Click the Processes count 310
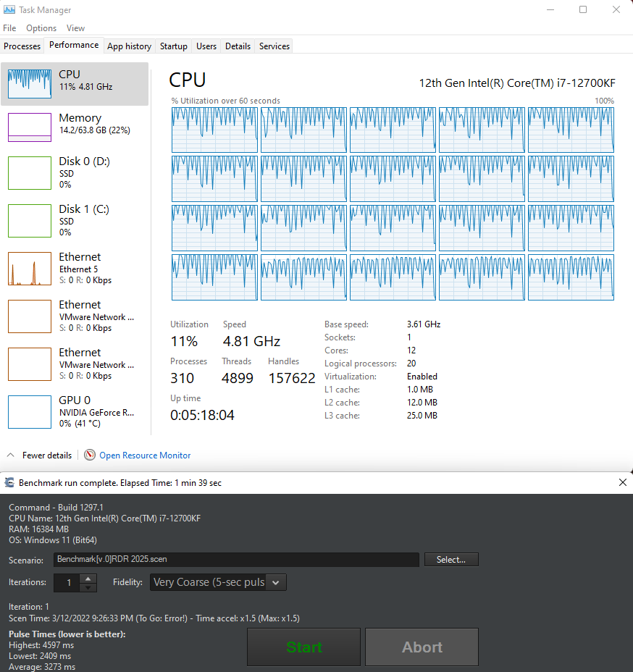The image size is (633, 672). (x=182, y=378)
